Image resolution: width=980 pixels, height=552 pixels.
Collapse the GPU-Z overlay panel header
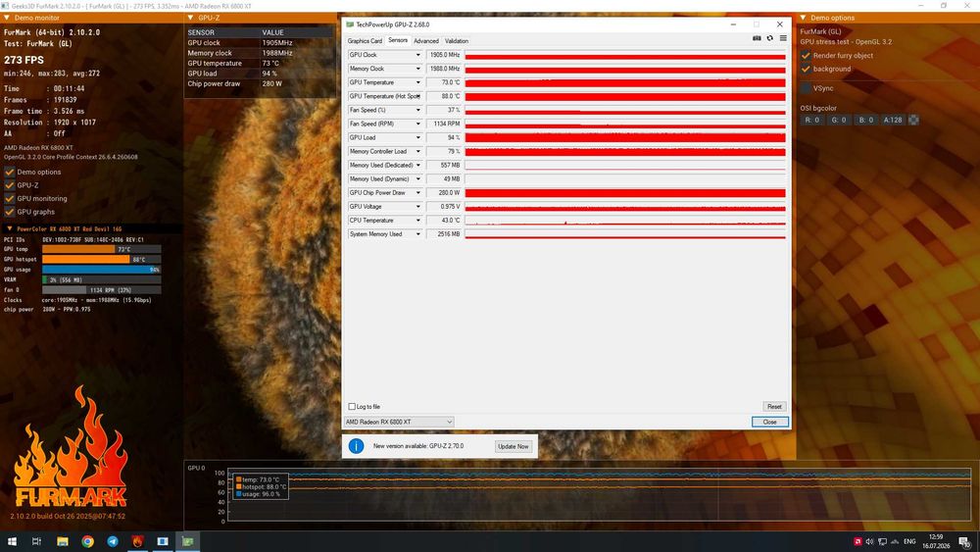pyautogui.click(x=191, y=18)
